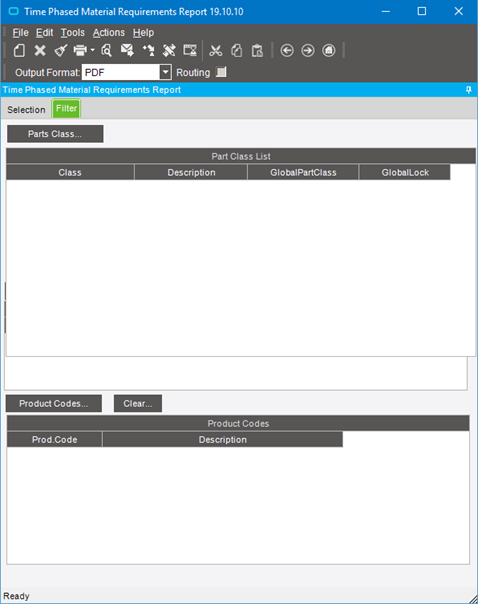Click the New document toolbar icon
Screen dimensions: 480x604
click(19, 50)
